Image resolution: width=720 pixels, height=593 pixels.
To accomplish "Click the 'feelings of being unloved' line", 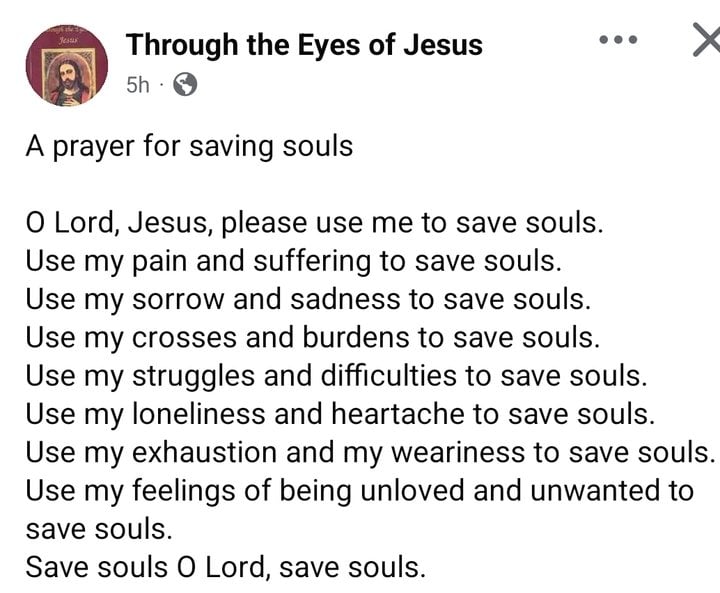I will [x=360, y=490].
